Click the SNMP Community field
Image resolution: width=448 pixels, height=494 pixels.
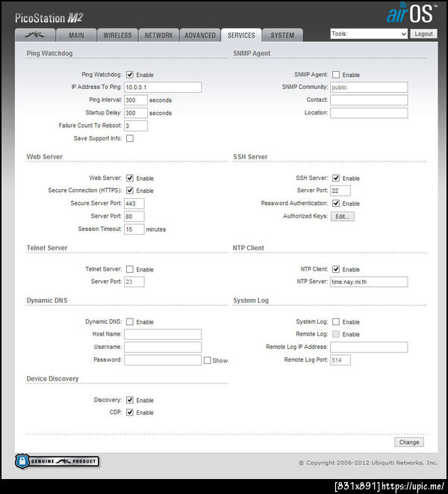pyautogui.click(x=369, y=87)
